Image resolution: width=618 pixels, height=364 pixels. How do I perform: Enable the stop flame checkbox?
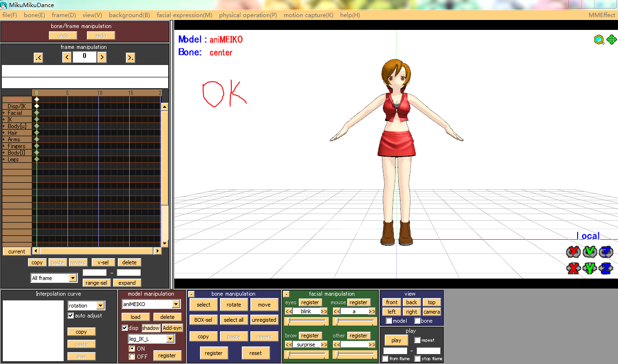click(x=418, y=359)
